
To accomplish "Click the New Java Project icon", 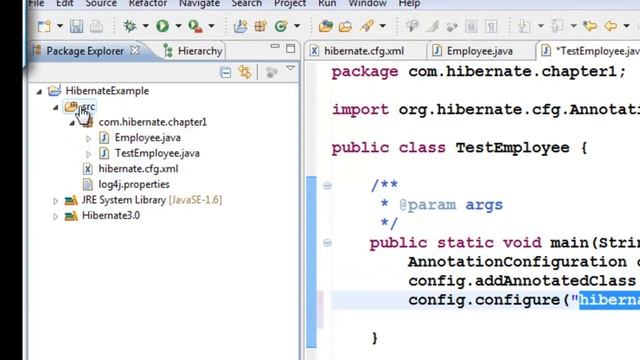I will point(240,27).
